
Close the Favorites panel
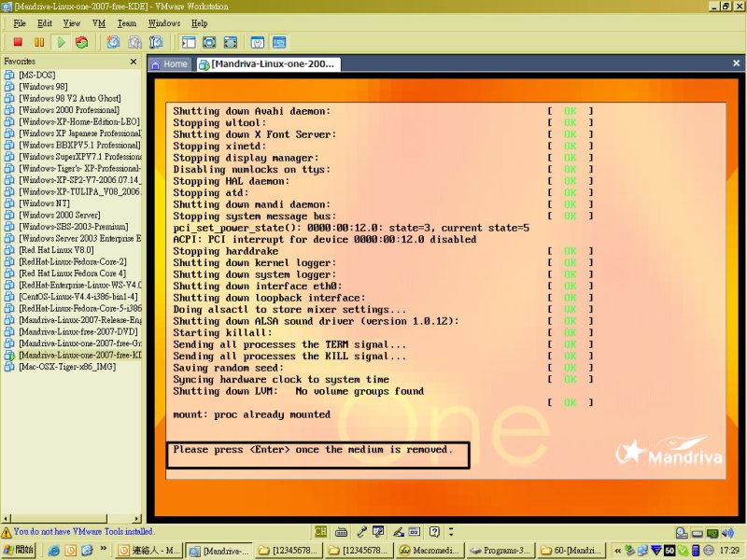click(134, 62)
